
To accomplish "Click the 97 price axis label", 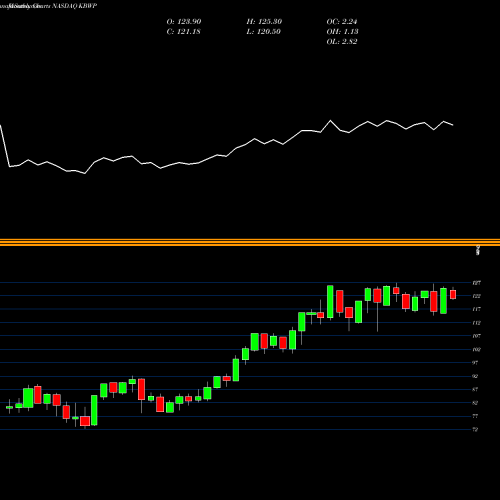I will 475,363.
